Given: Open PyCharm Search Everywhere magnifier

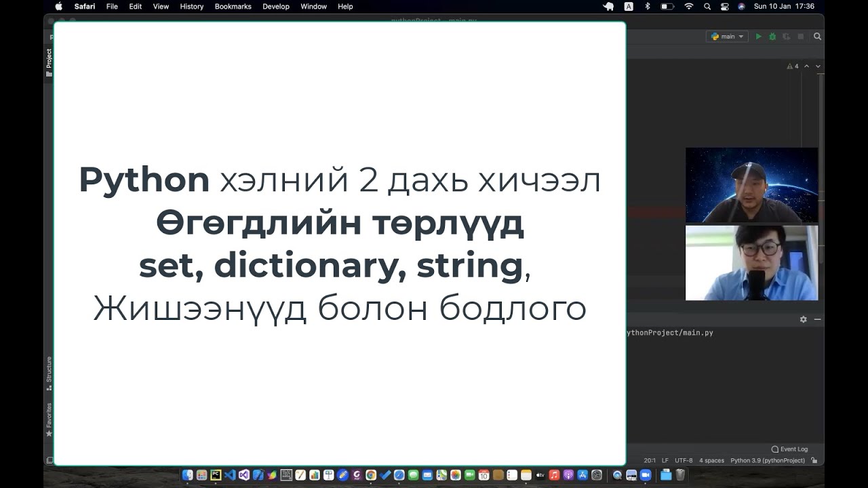Looking at the screenshot, I should click(x=818, y=37).
